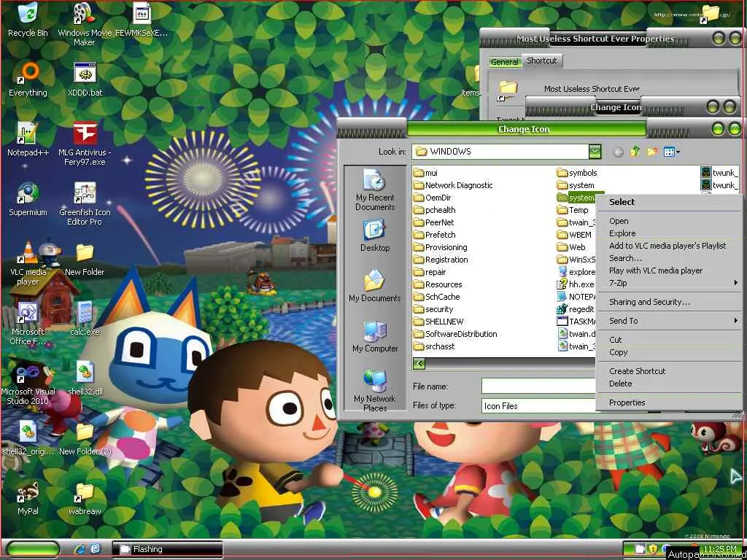Select the Prefetch folder
The width and height of the screenshot is (747, 560).
435,235
